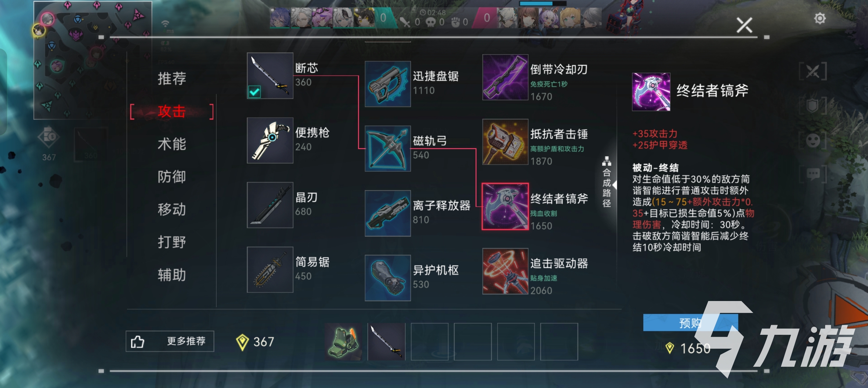Pick the 便携枪 pistol item

pos(270,140)
